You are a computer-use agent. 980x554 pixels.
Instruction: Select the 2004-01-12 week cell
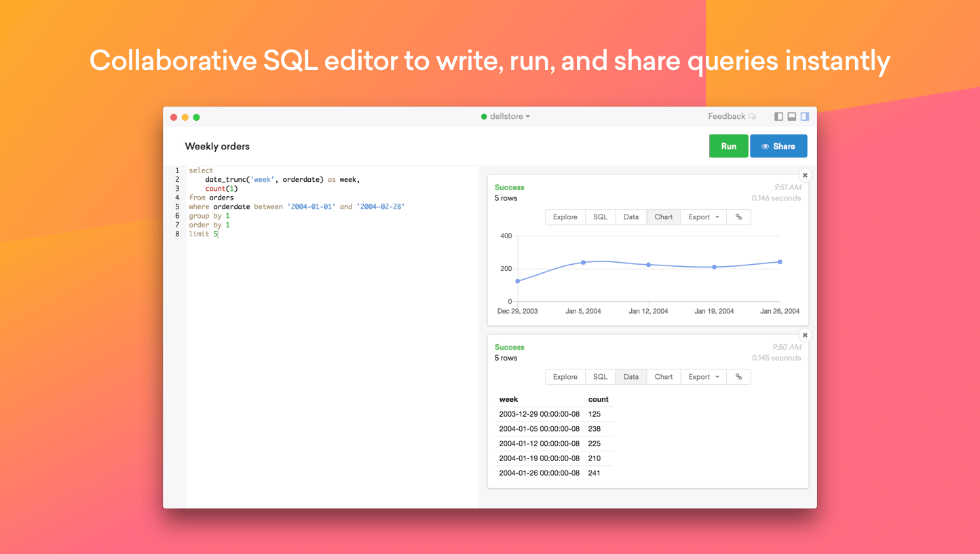pyautogui.click(x=539, y=443)
